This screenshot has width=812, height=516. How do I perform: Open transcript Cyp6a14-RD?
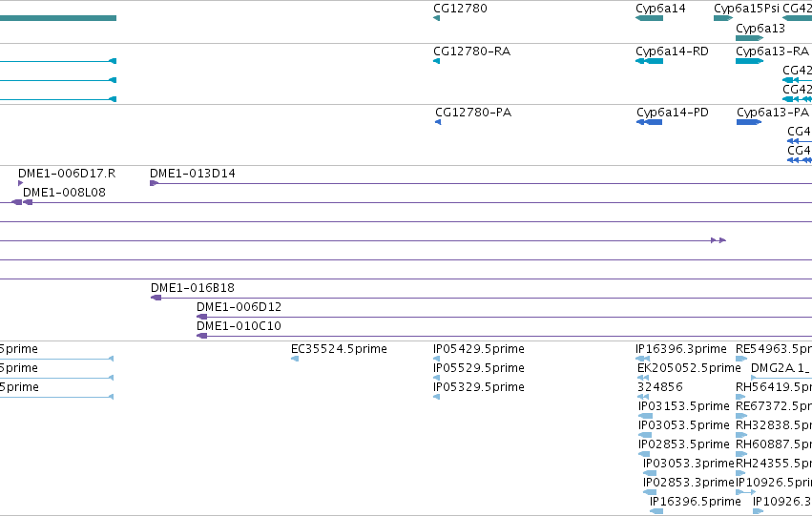click(672, 52)
